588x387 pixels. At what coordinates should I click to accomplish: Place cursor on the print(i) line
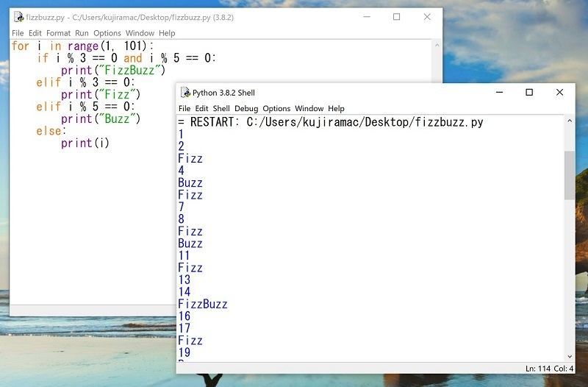[x=85, y=143]
